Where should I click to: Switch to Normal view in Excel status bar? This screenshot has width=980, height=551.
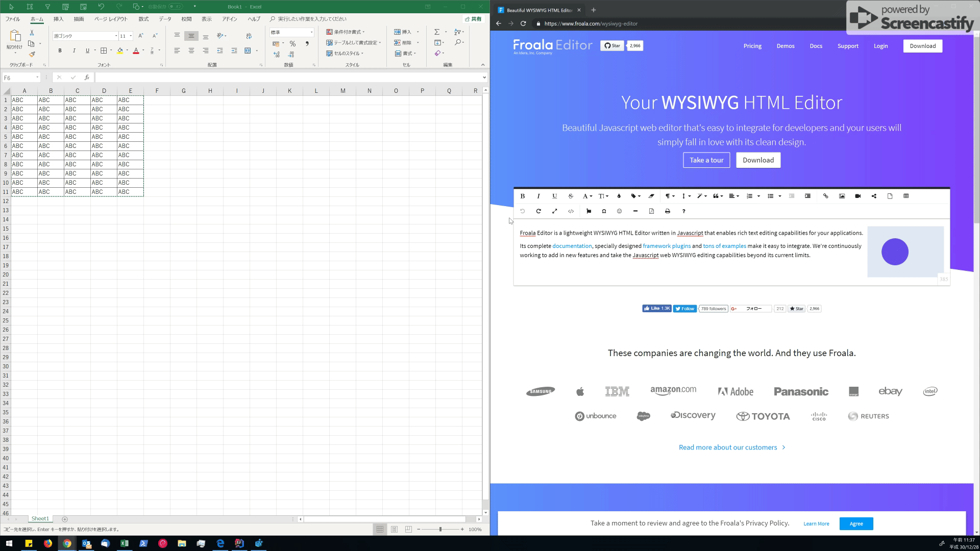pyautogui.click(x=380, y=530)
